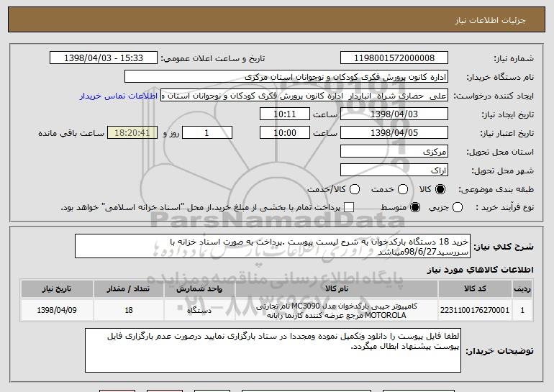
Task: Click the public announcement date field 15:33
Action: click(104, 58)
